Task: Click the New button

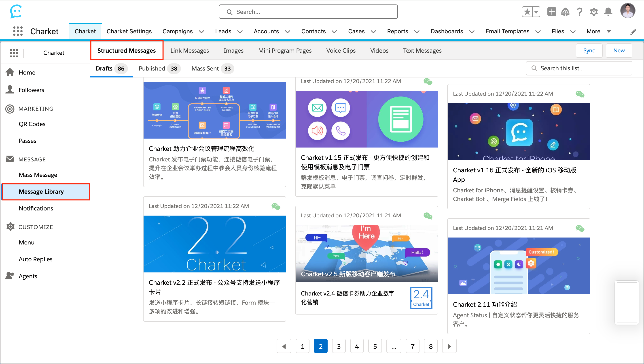Action: 619,51
